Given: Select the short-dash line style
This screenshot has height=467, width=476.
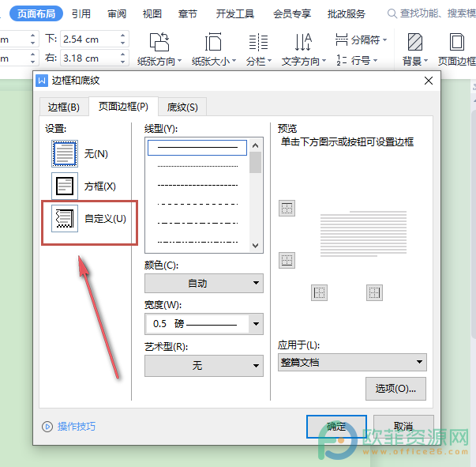Looking at the screenshot, I should click(x=197, y=185).
